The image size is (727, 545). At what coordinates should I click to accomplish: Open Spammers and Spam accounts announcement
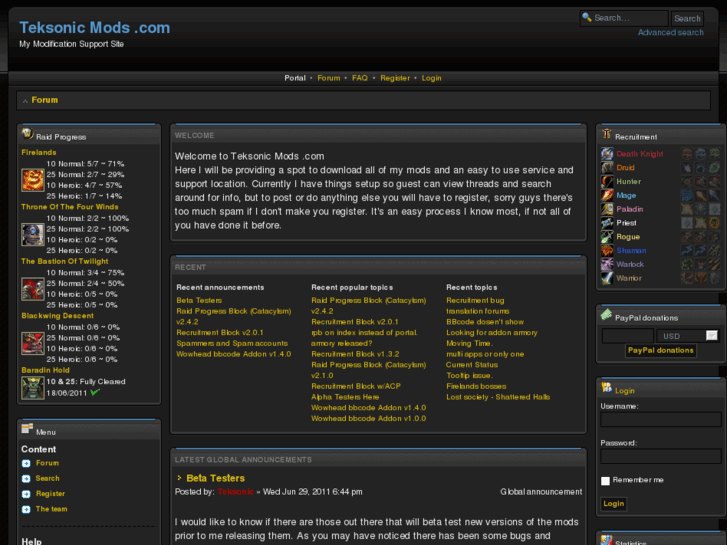232,343
